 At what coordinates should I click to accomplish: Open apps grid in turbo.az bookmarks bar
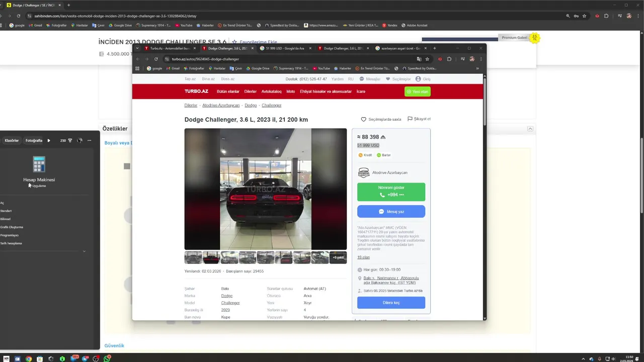[137, 68]
